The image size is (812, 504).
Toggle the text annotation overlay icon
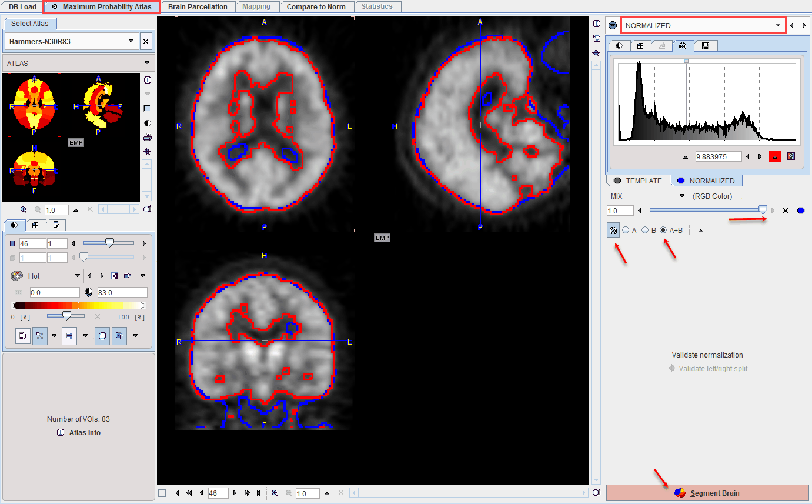click(x=119, y=336)
